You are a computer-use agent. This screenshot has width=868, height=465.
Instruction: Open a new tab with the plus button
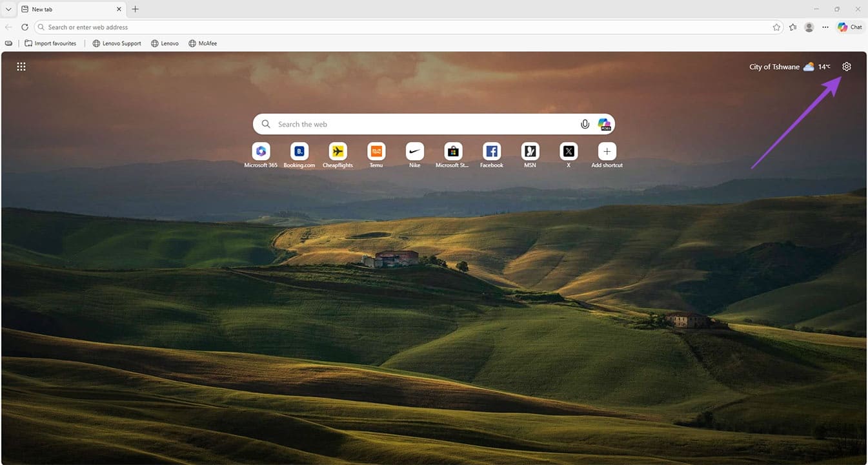[x=135, y=9]
